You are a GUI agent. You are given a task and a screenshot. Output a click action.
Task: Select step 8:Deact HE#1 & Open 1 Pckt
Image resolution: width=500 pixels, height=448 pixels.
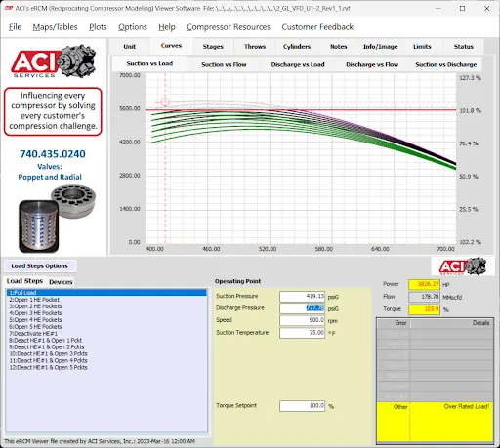tap(106, 340)
